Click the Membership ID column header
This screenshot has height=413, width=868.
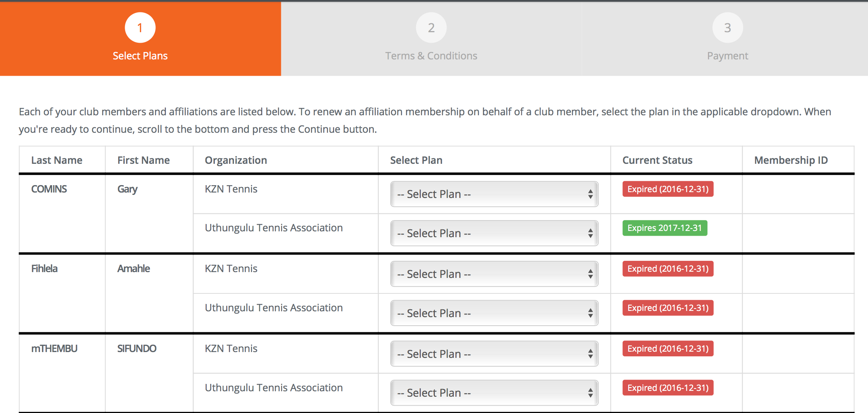point(791,160)
